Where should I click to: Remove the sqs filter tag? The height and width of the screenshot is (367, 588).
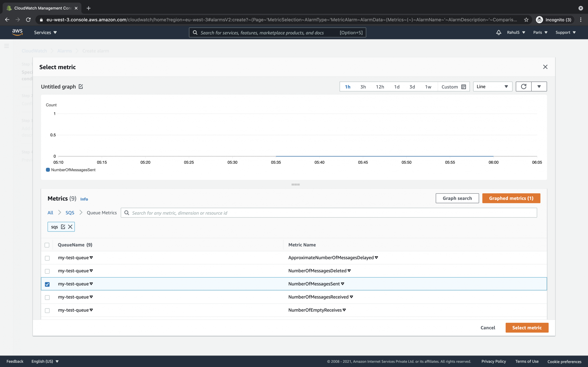[x=70, y=227]
